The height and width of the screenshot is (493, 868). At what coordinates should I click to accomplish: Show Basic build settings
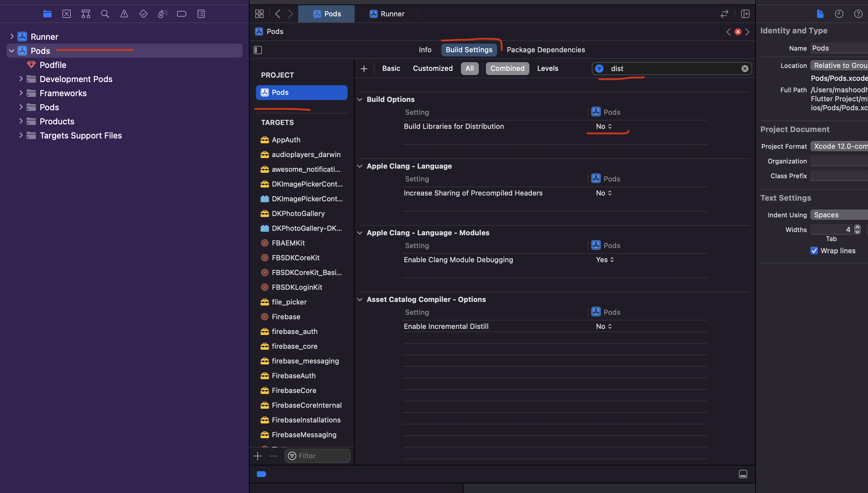coord(391,68)
